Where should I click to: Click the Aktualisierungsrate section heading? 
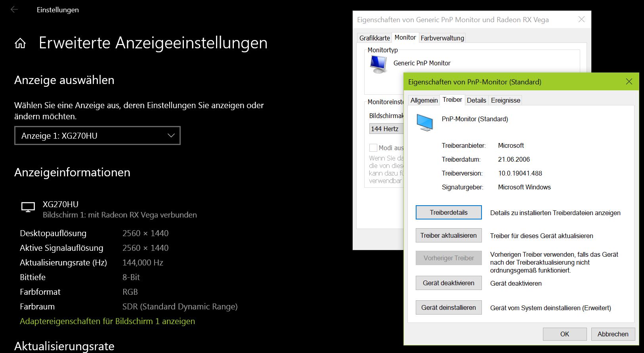64,346
